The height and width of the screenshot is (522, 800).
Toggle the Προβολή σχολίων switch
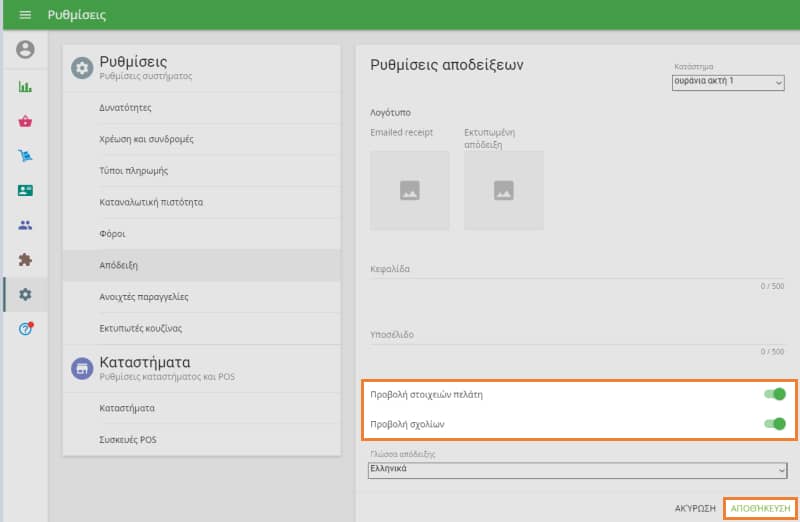(773, 424)
